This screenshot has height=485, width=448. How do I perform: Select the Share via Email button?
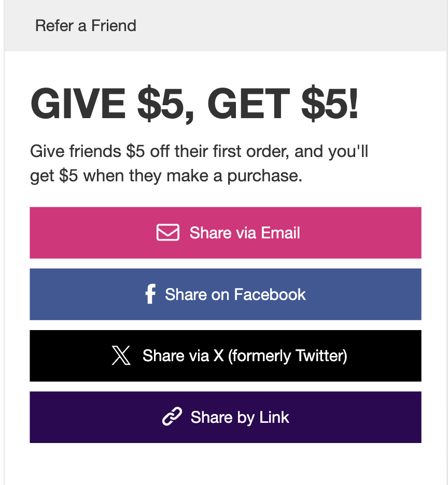pos(226,233)
